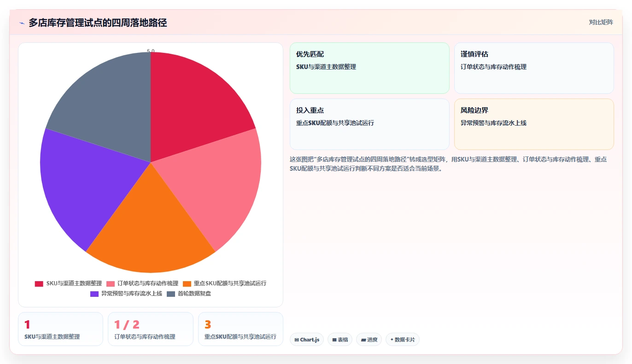The image size is (632, 364).
Task: Click the 表格 tag icon
Action: click(x=334, y=340)
